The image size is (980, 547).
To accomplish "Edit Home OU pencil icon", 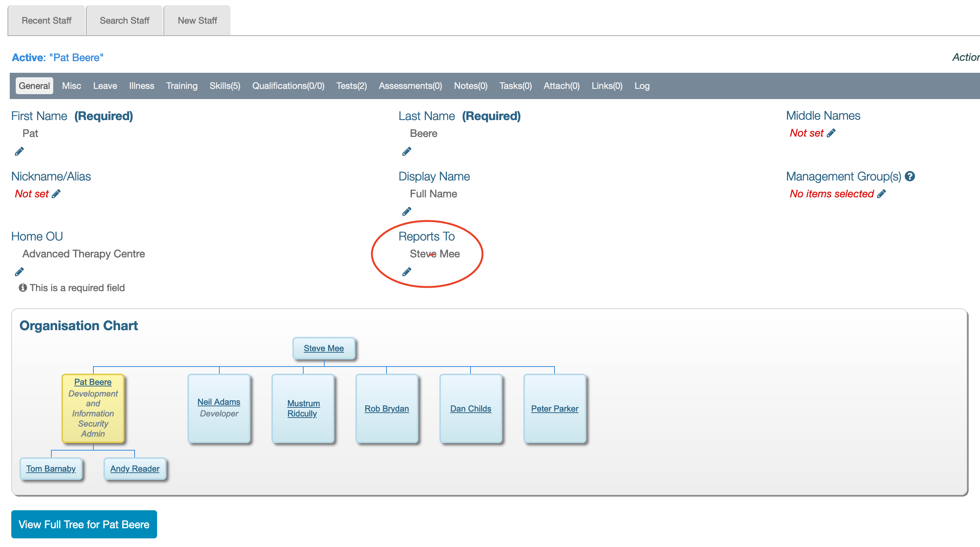I will click(x=19, y=272).
